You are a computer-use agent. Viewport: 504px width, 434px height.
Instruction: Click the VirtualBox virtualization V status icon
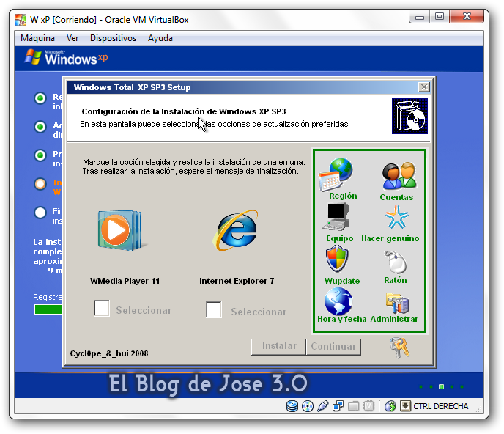(368, 406)
